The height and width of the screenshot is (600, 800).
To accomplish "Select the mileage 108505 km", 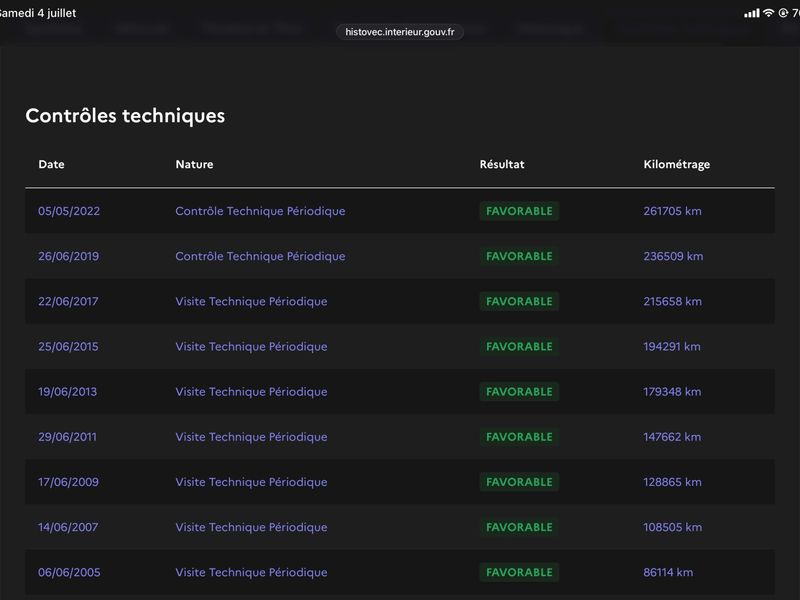I will 672,527.
